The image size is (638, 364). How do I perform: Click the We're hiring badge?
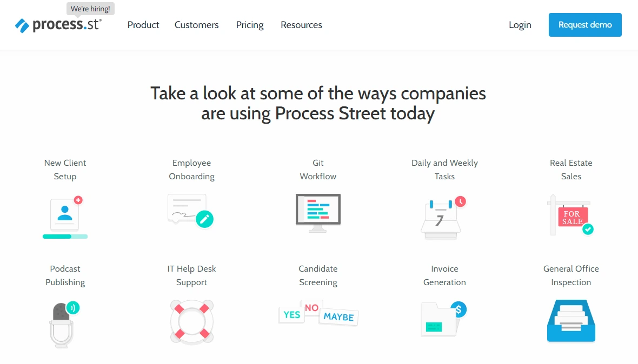pos(90,8)
